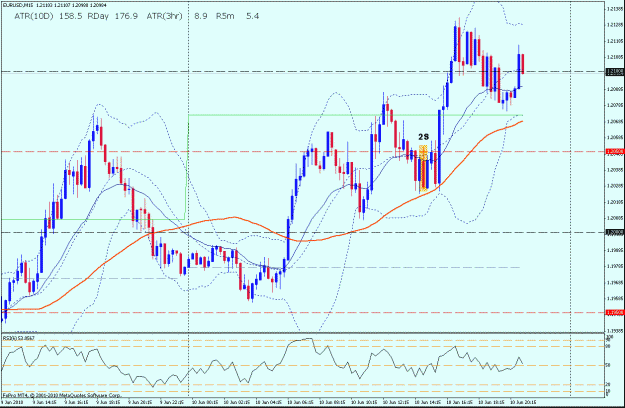
Task: Click the 10 Jun 18:15 time label
Action: pos(492,402)
